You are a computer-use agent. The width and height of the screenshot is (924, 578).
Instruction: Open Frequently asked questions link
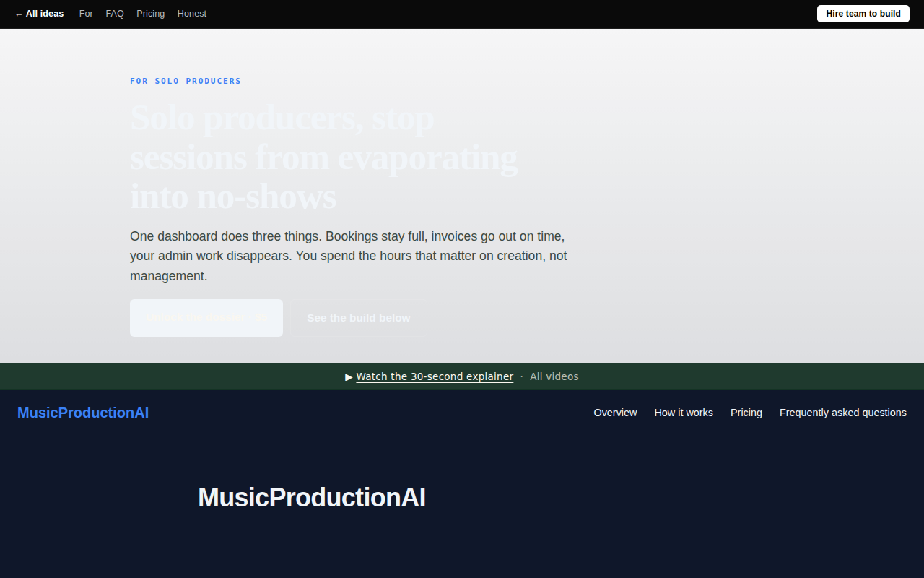[x=843, y=413]
